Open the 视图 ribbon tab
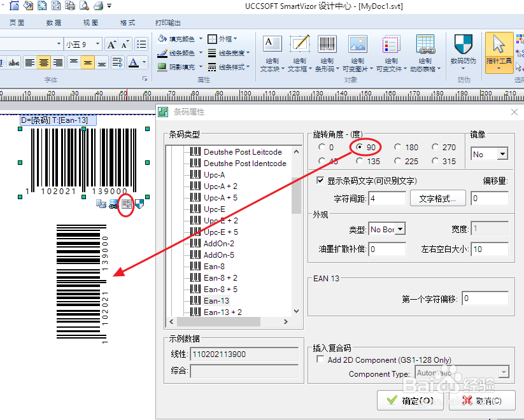 click(x=90, y=22)
